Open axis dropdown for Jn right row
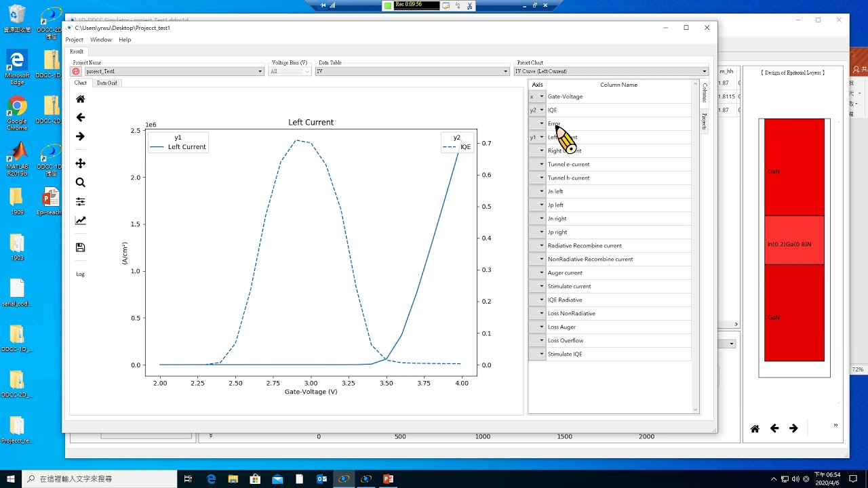868x488 pixels. [x=537, y=218]
